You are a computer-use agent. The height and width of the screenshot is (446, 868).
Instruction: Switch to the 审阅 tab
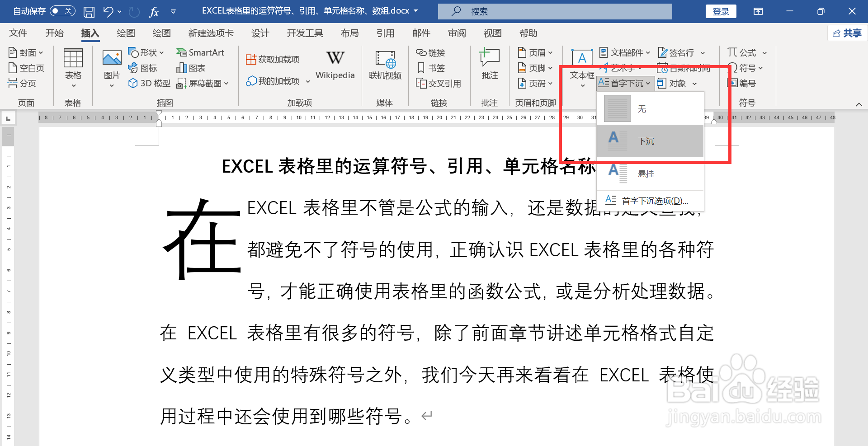pyautogui.click(x=457, y=33)
